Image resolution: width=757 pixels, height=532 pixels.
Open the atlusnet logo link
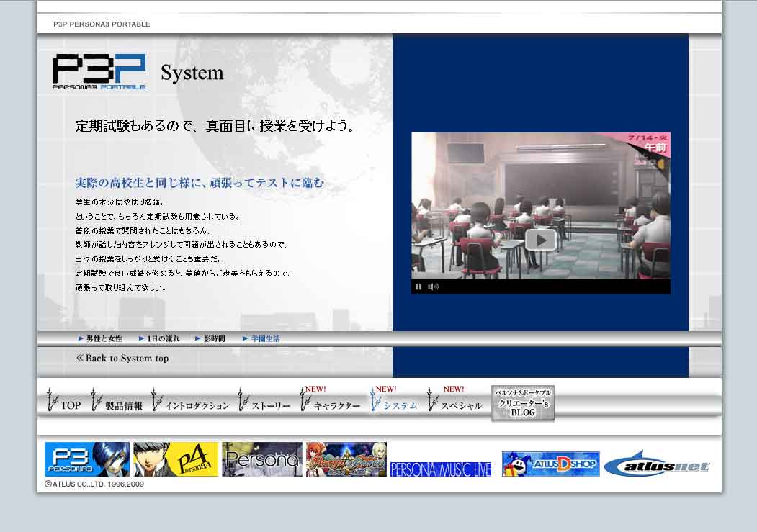[x=657, y=464]
